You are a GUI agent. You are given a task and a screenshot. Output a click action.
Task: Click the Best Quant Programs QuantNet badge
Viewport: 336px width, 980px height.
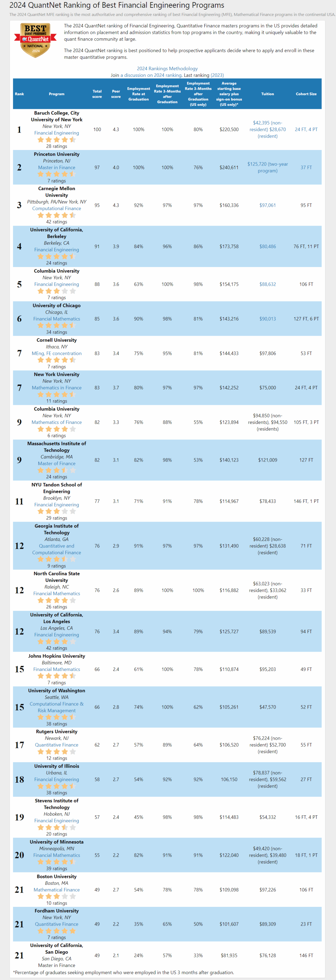(x=35, y=40)
